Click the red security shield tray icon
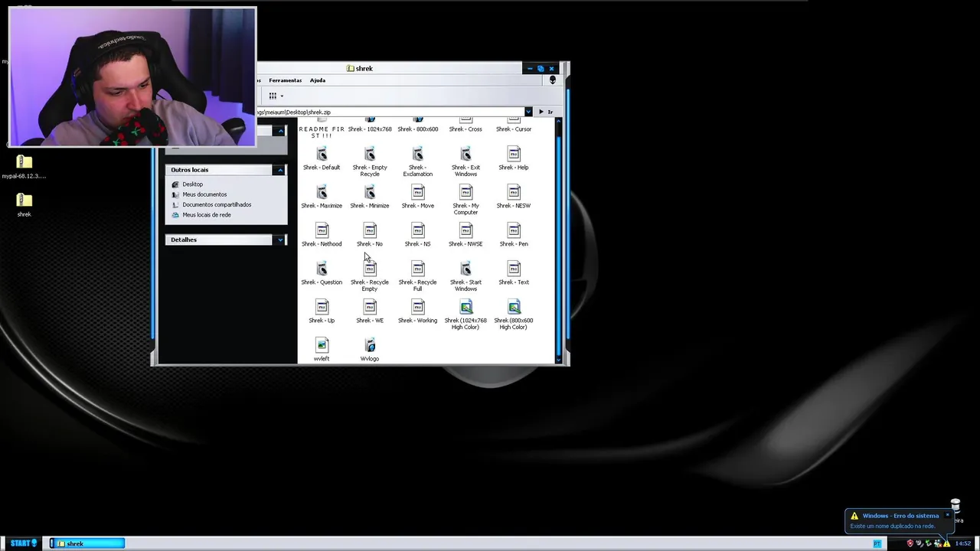This screenshot has height=551, width=980. point(910,543)
